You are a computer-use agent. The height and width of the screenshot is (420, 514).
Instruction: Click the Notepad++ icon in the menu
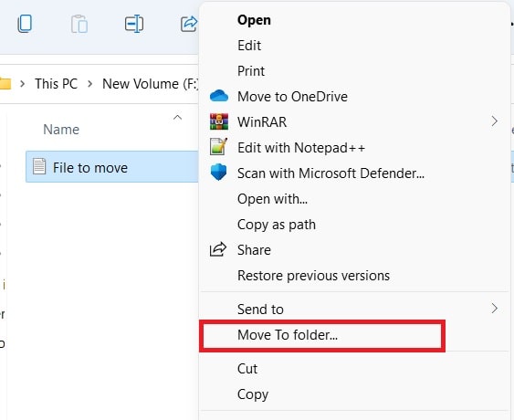[218, 147]
